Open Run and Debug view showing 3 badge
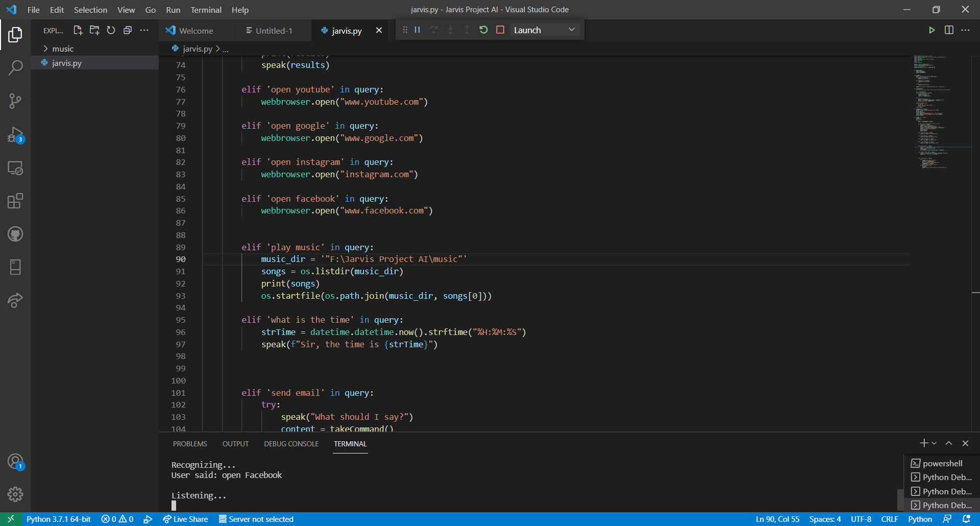This screenshot has height=526, width=980. point(16,135)
